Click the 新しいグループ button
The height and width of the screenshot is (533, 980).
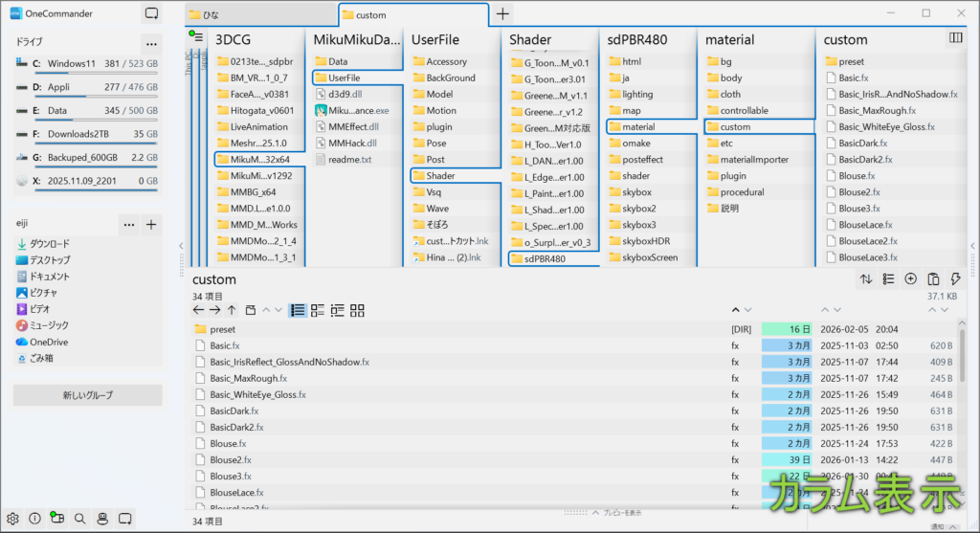tap(87, 395)
